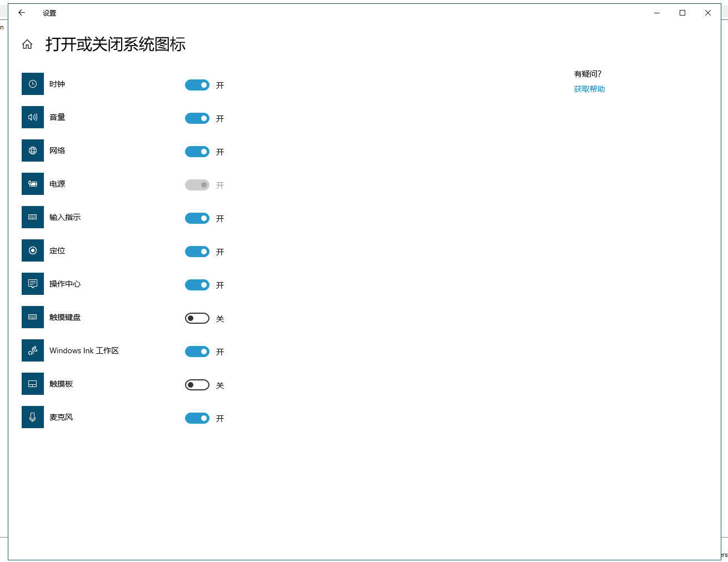Turn off the 时钟 clock toggle
The image size is (728, 562).
click(x=197, y=85)
